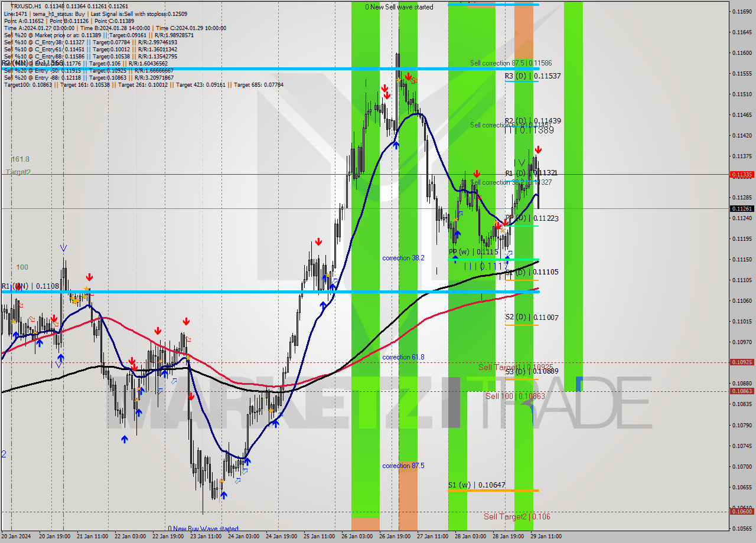756x543 pixels.
Task: Click the 'Target100: 0.10863' targets summary line
Action: pos(144,85)
